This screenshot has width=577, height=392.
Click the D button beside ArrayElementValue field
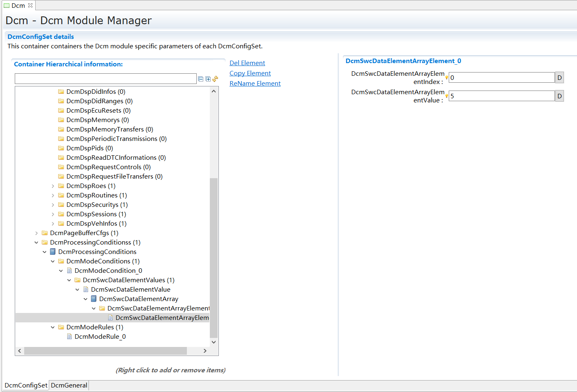pyautogui.click(x=559, y=96)
